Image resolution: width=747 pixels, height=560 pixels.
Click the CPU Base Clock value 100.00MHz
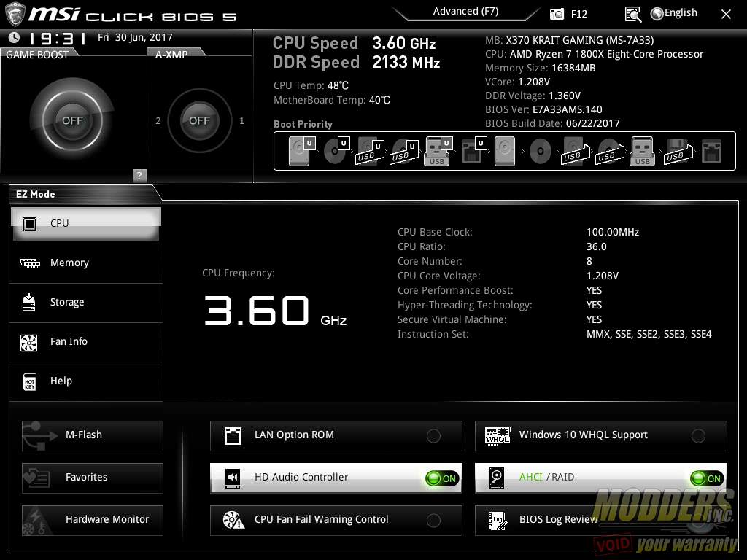pos(613,233)
